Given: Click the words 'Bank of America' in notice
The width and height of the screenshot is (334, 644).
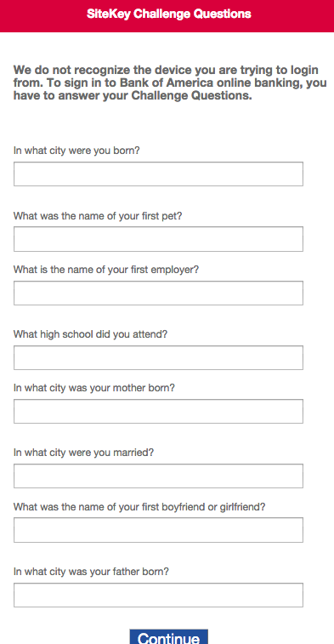Looking at the screenshot, I should click(167, 83).
